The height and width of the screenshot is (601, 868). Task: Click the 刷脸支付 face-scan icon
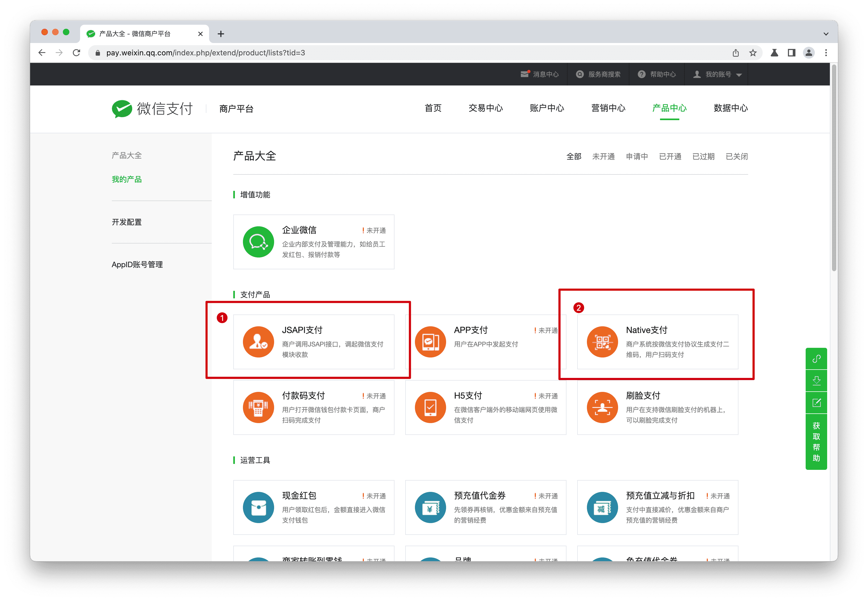pyautogui.click(x=602, y=407)
